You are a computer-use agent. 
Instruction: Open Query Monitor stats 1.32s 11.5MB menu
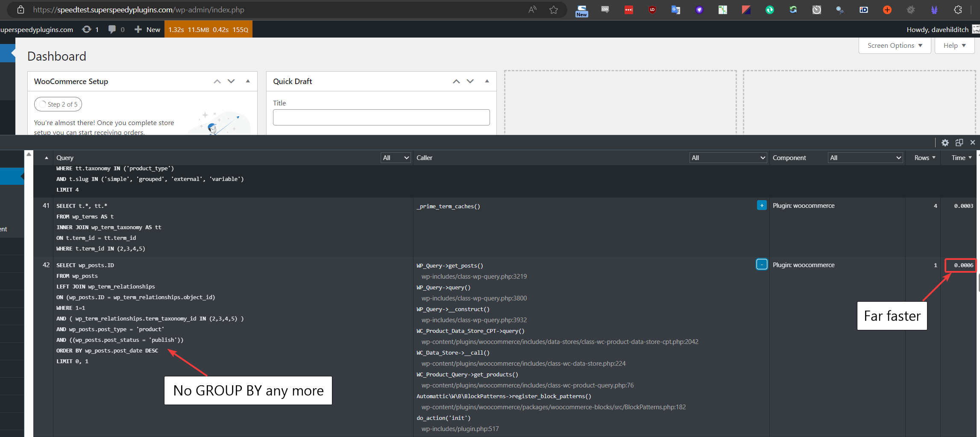208,29
